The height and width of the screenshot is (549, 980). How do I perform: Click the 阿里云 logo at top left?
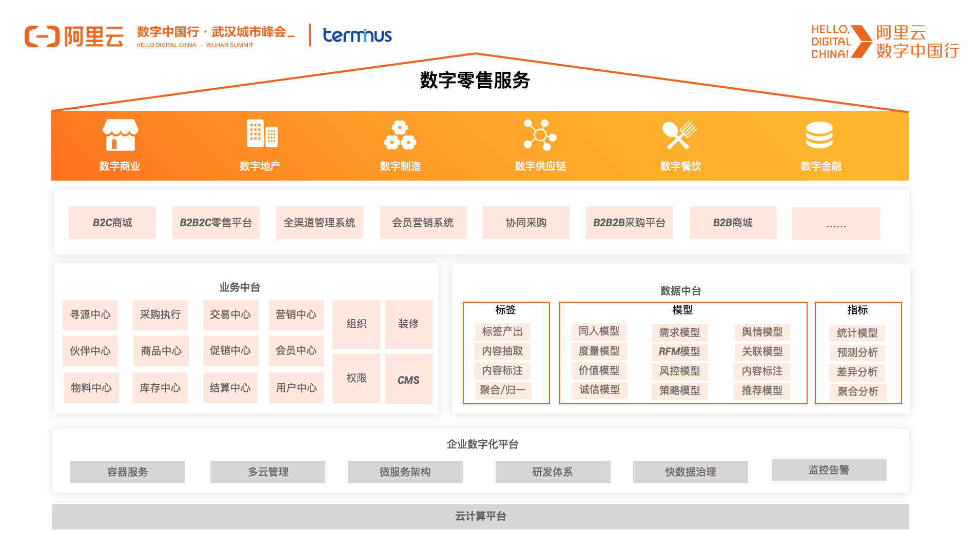point(74,36)
